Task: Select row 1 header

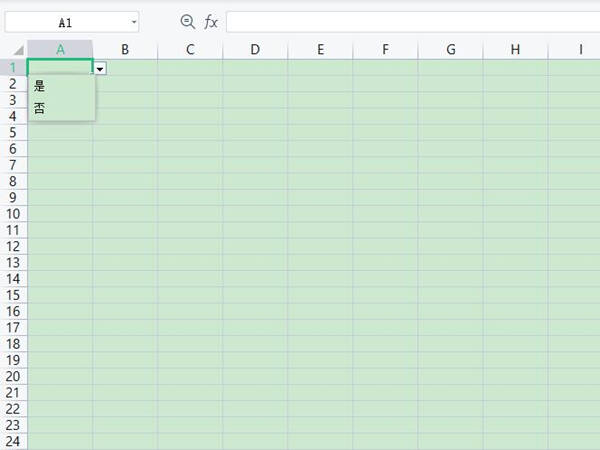Action: coord(13,68)
